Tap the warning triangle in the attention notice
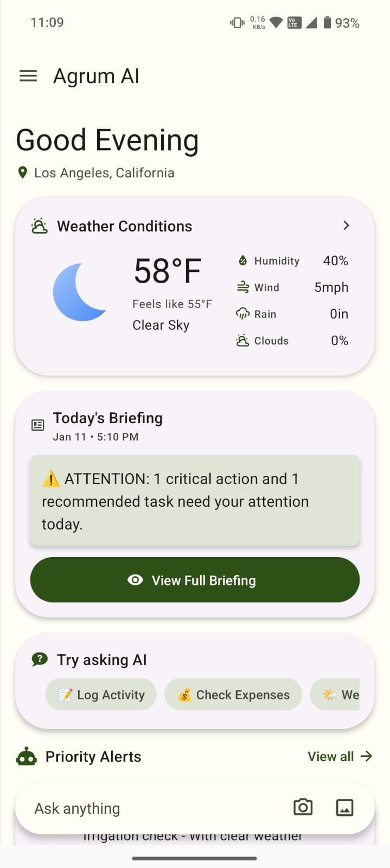 point(52,479)
